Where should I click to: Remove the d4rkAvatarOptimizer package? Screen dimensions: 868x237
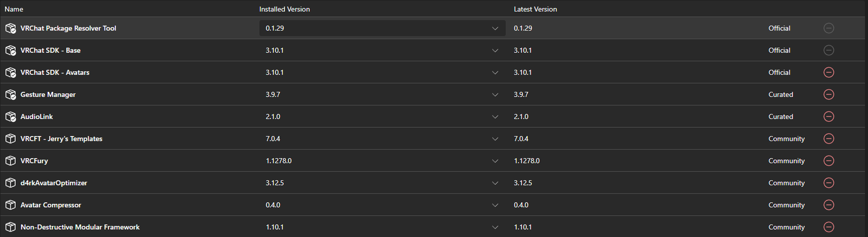[828, 183]
